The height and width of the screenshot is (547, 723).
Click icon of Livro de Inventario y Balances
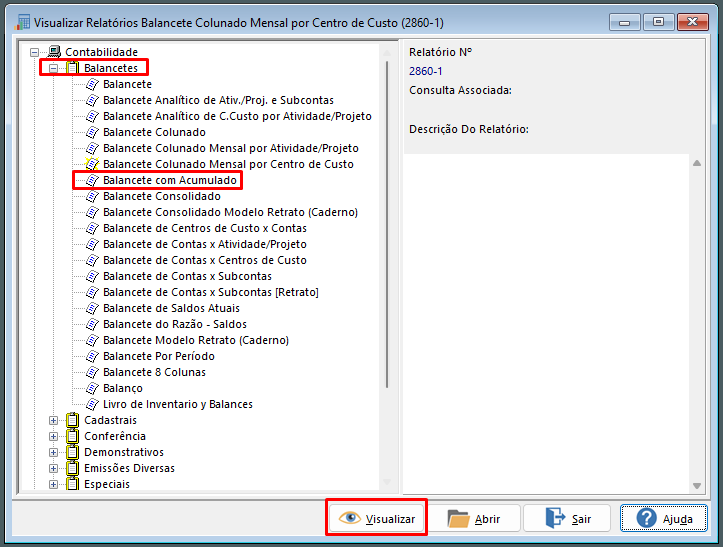92,404
